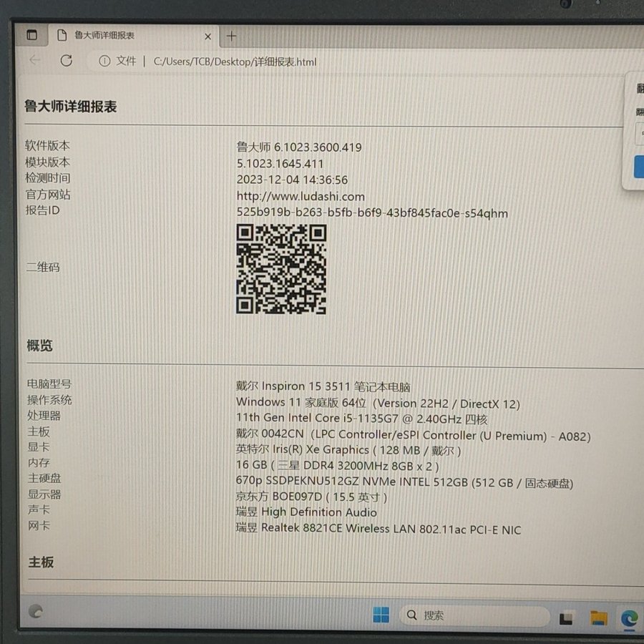Select the 戴尔 0042CN motherboard text
Screen dimensions: 644x644
(x=413, y=435)
